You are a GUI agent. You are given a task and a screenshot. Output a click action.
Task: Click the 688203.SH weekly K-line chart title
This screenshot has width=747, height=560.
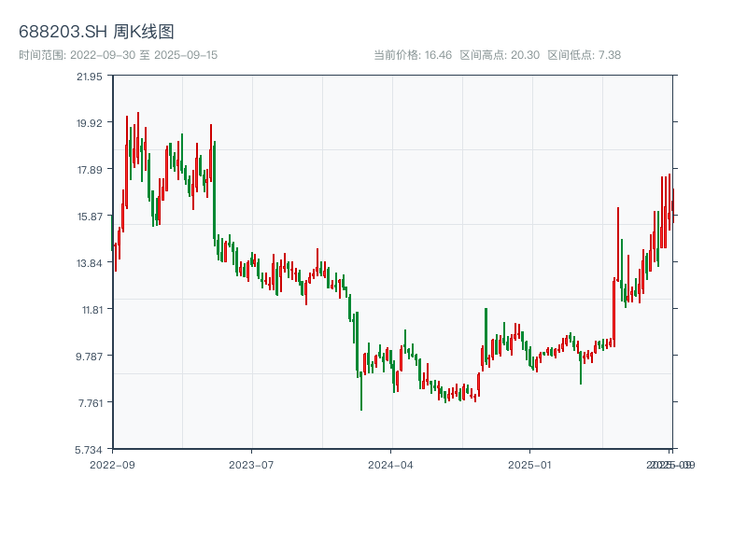[96, 32]
